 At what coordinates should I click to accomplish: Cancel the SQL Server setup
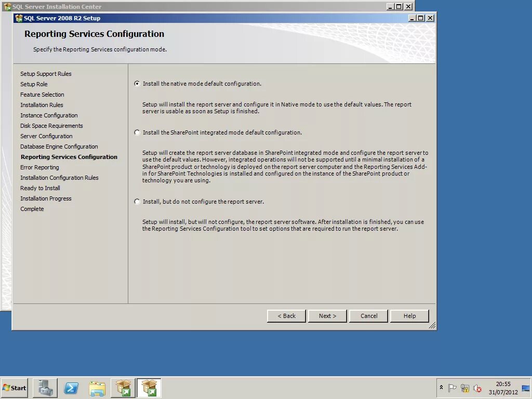pos(369,316)
